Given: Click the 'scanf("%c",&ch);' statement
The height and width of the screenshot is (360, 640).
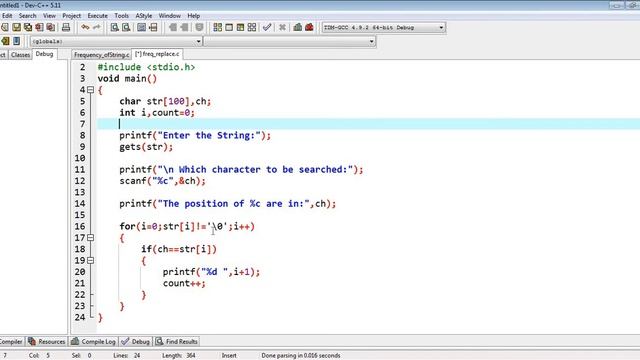Looking at the screenshot, I should coord(162,181).
